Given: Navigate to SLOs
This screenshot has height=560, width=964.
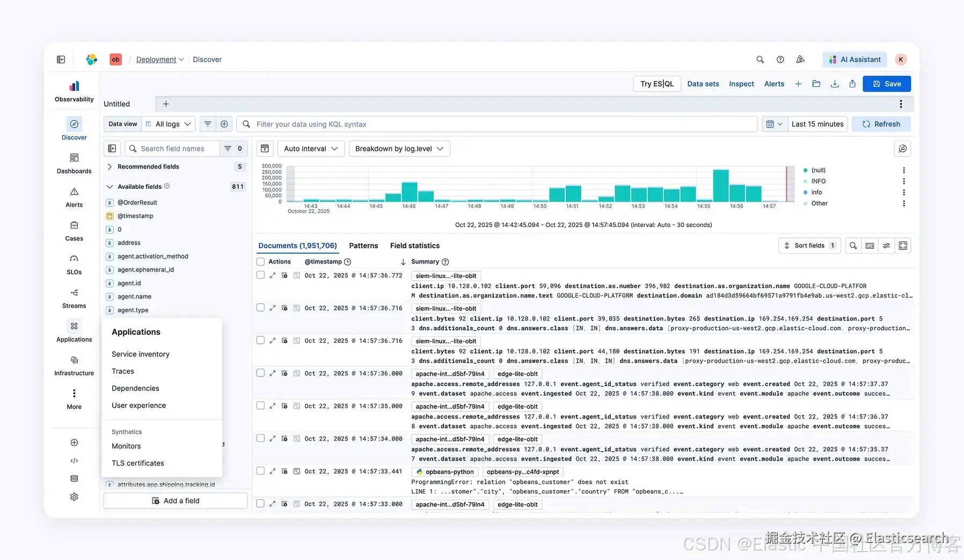Looking at the screenshot, I should pos(74,265).
